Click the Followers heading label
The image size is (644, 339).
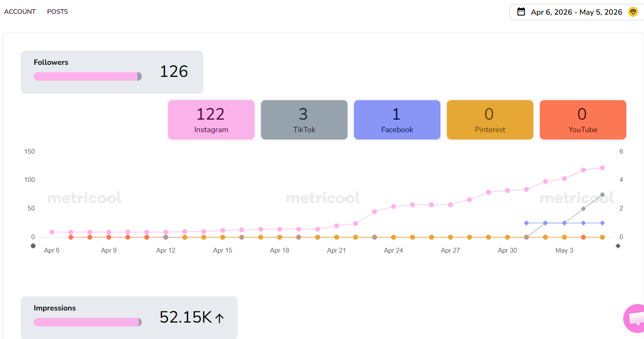click(x=51, y=62)
